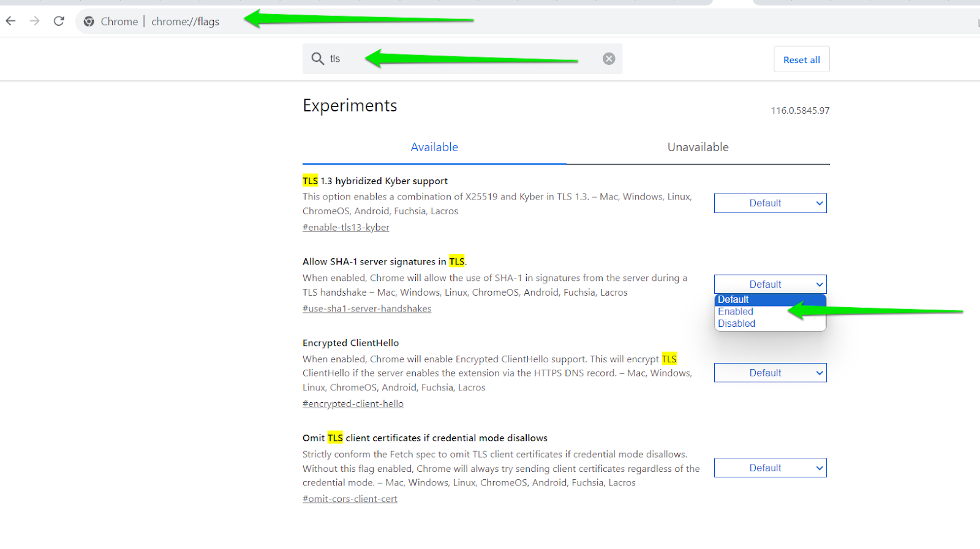
Task: Focus the flags search field
Action: [x=462, y=59]
